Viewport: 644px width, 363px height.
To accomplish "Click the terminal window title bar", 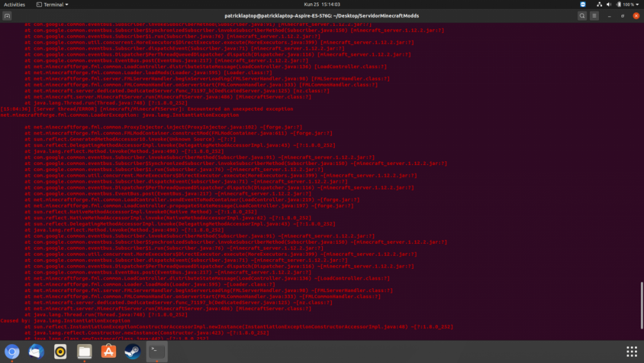I will [x=322, y=15].
